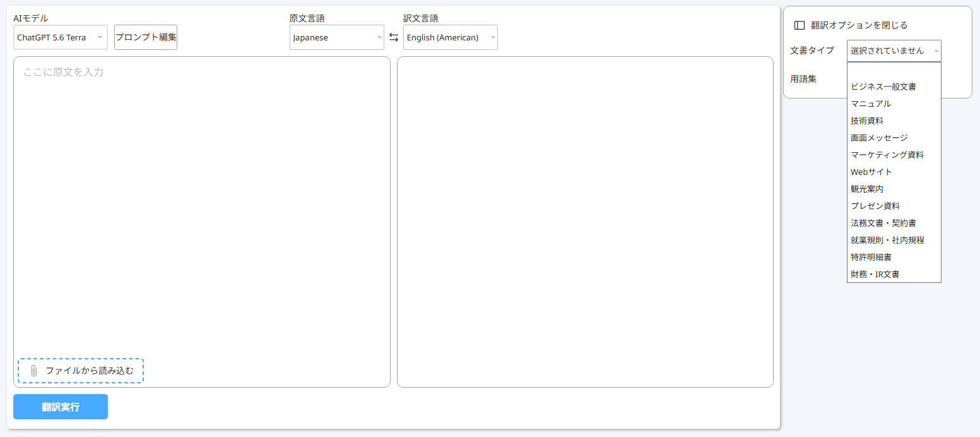The width and height of the screenshot is (980, 437).
Task: Focus the source text input area
Action: point(202,222)
